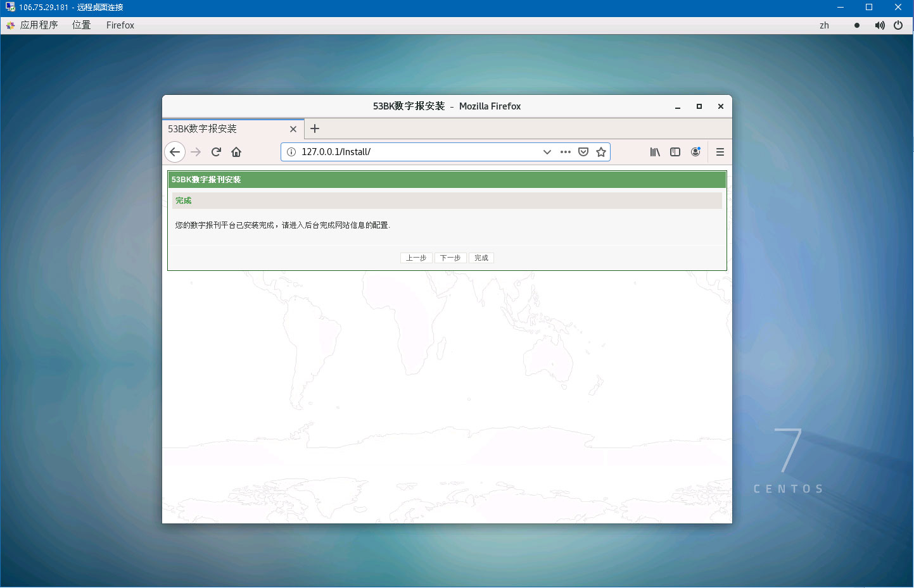914x588 pixels.
Task: Close the remote desktop connection window
Action: pyautogui.click(x=898, y=8)
